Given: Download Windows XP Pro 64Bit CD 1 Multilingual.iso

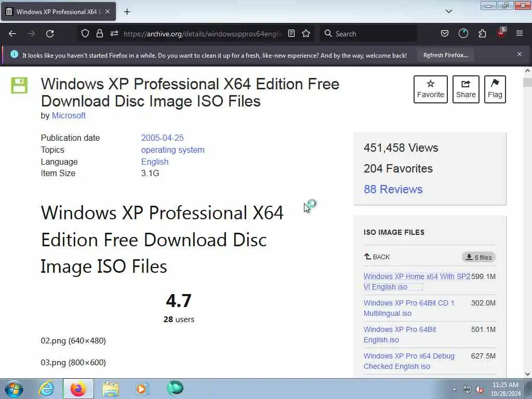Looking at the screenshot, I should point(409,308).
